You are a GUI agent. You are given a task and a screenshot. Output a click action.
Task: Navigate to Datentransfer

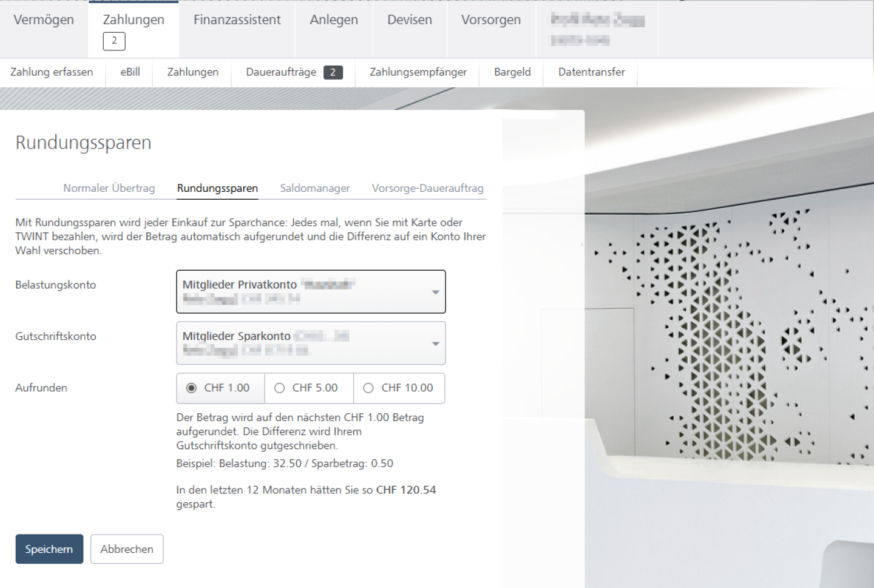coord(591,72)
